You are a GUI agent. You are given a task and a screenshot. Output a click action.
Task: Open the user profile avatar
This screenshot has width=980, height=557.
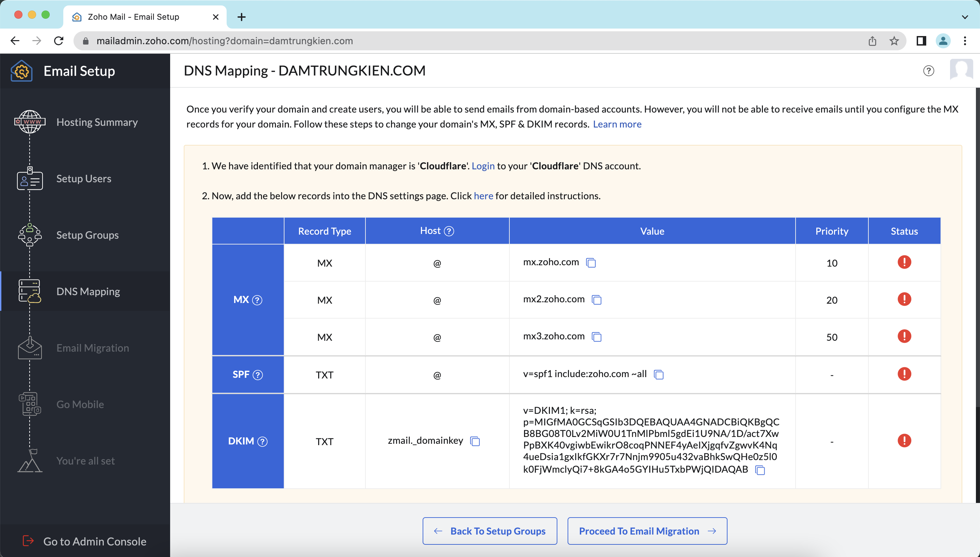pyautogui.click(x=961, y=70)
